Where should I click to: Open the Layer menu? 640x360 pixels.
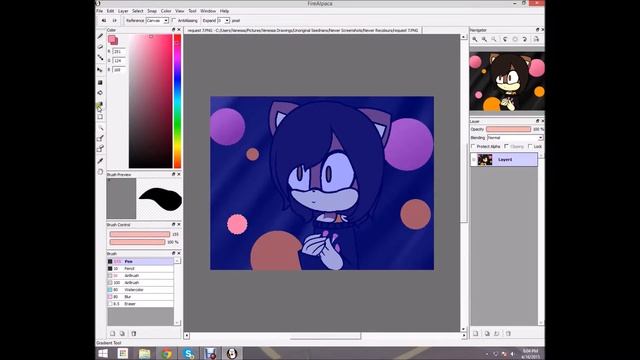click(123, 11)
